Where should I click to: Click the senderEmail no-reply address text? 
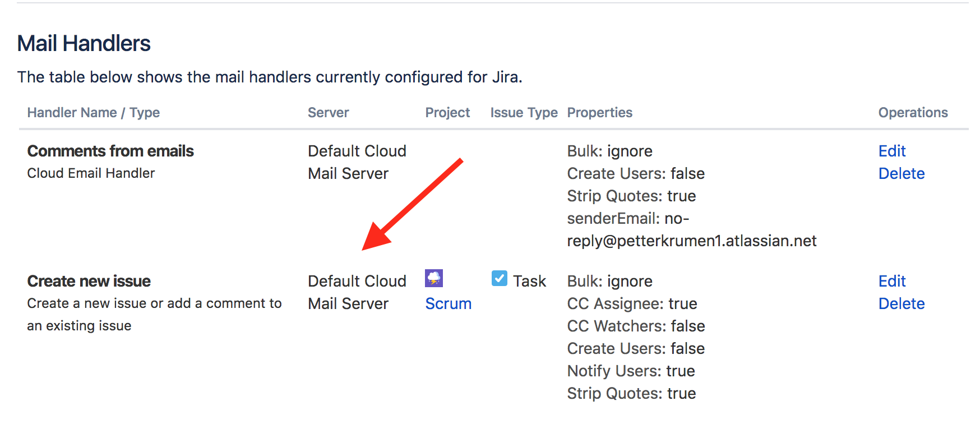coord(692,229)
